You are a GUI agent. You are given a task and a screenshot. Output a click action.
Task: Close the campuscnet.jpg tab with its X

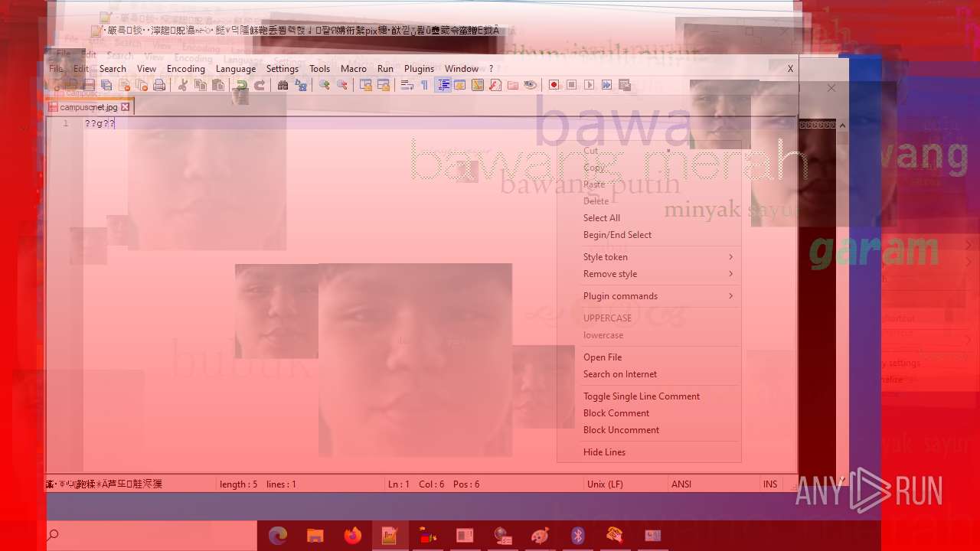(126, 107)
